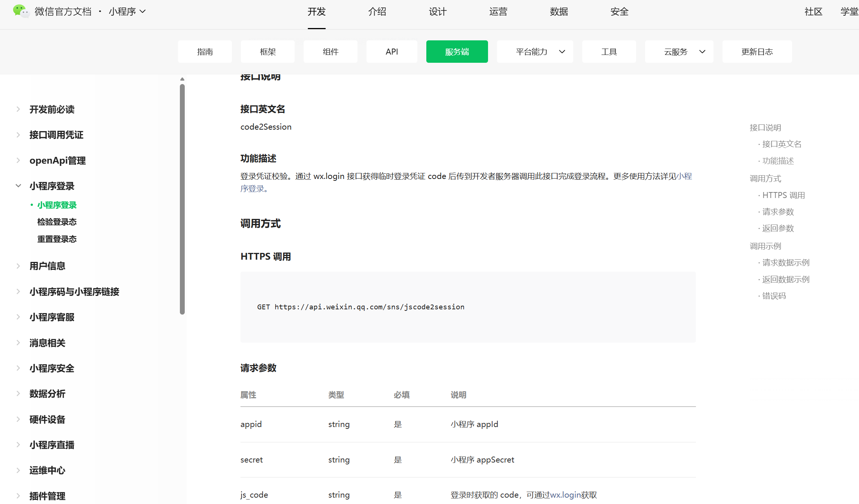Select the API sub-navigation tab
The image size is (859, 504).
tap(392, 52)
